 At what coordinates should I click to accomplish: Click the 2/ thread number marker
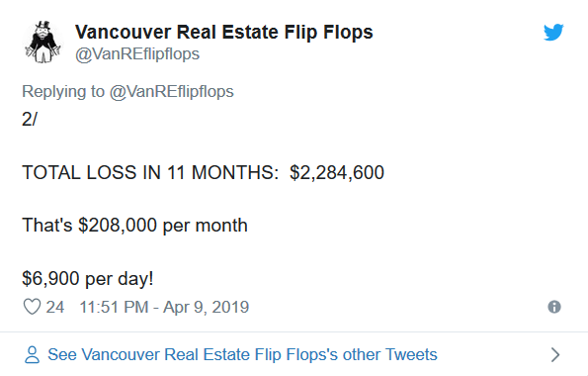point(30,120)
